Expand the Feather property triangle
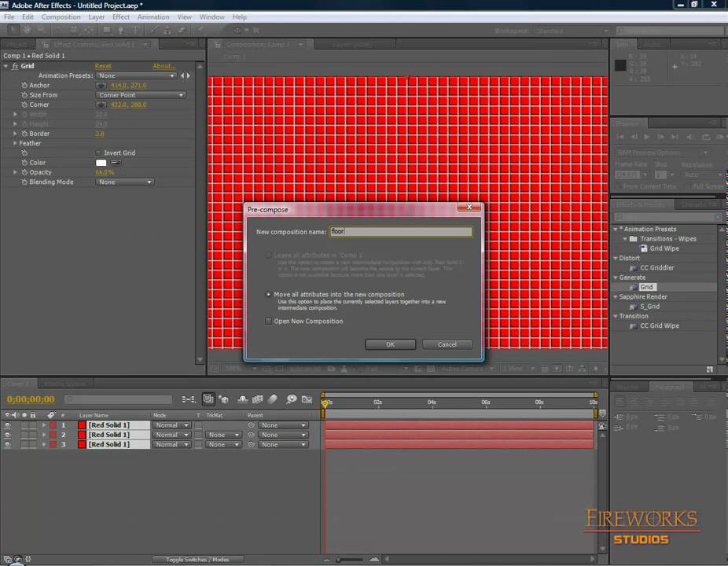The height and width of the screenshot is (566, 728). pos(15,144)
